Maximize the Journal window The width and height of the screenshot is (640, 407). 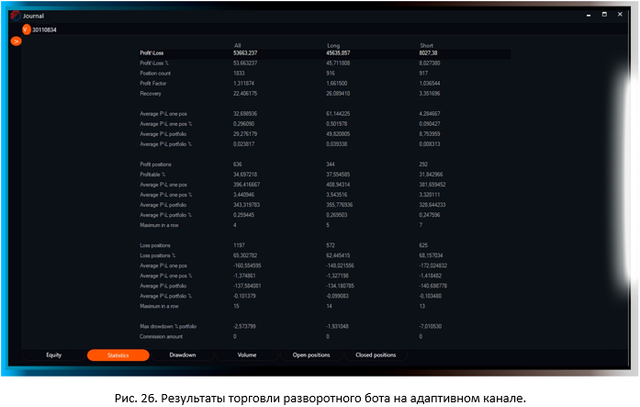604,14
